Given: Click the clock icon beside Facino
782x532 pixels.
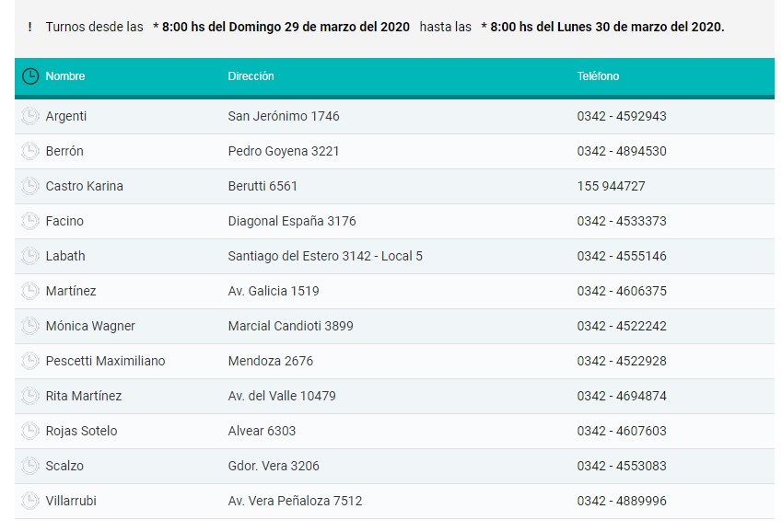Looking at the screenshot, I should pos(30,221).
